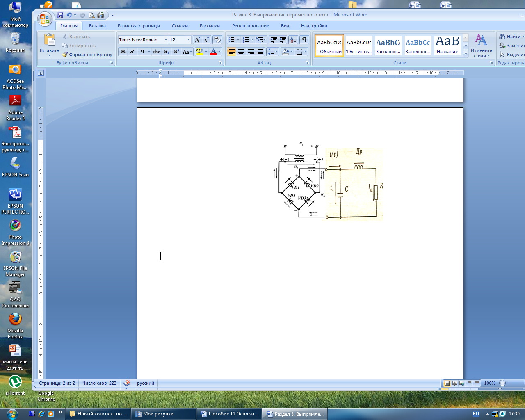Apply red font color
525x420 pixels.
pos(213,52)
